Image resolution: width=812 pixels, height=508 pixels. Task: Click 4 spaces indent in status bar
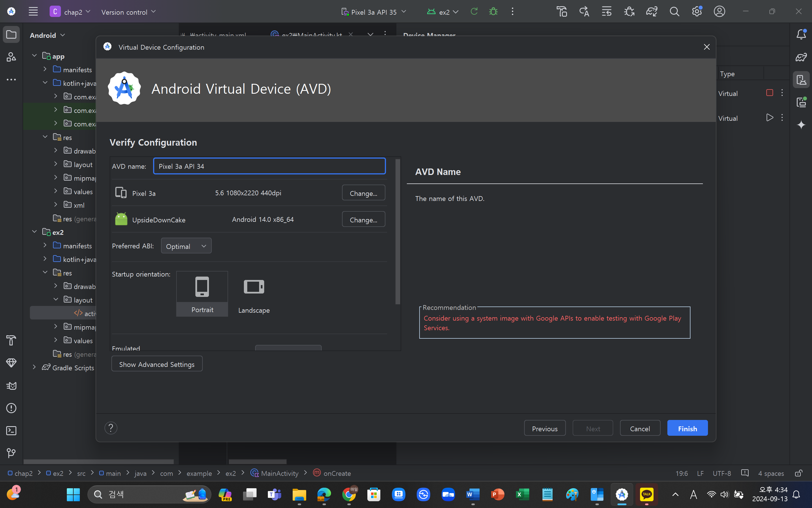pos(771,473)
